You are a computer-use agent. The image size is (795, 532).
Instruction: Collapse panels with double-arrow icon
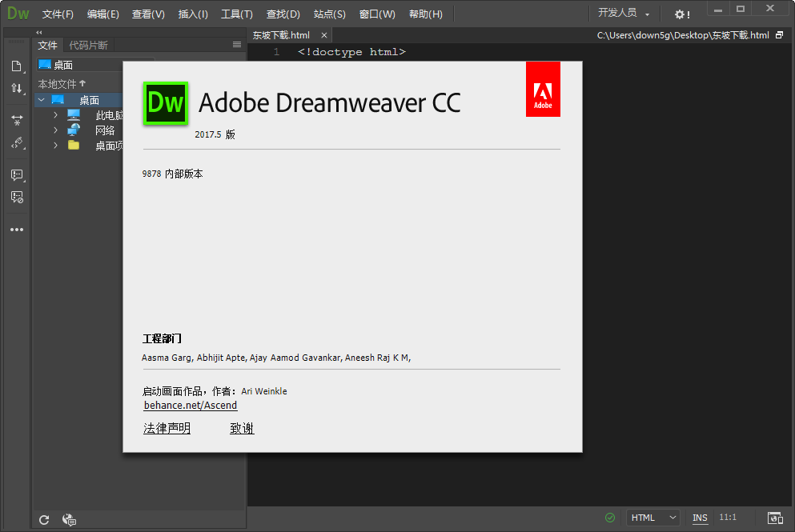39,33
